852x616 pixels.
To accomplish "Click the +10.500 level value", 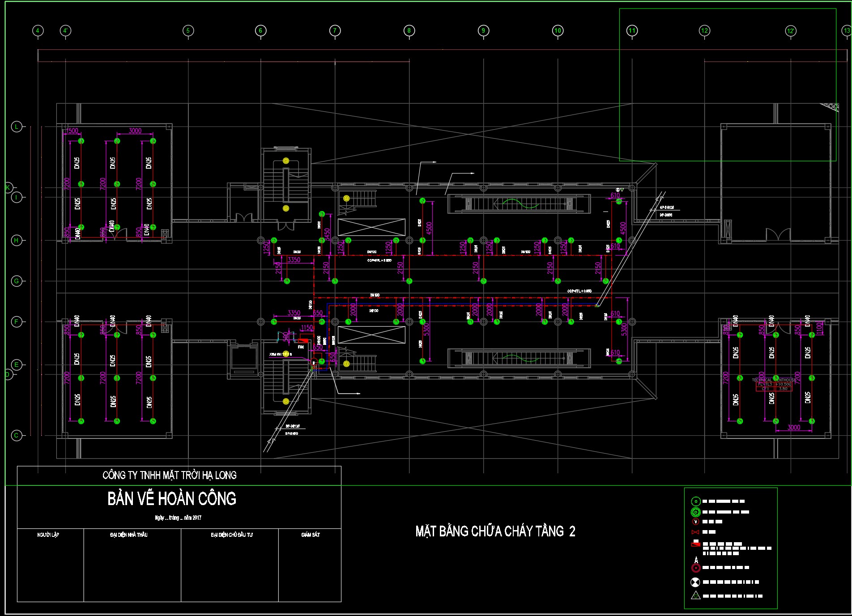I will (783, 384).
